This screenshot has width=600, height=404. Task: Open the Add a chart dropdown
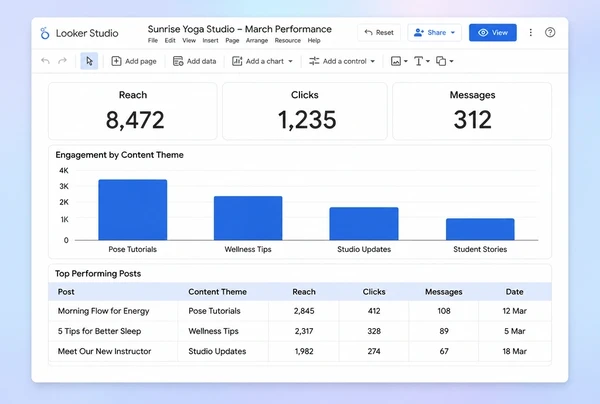pyautogui.click(x=262, y=61)
